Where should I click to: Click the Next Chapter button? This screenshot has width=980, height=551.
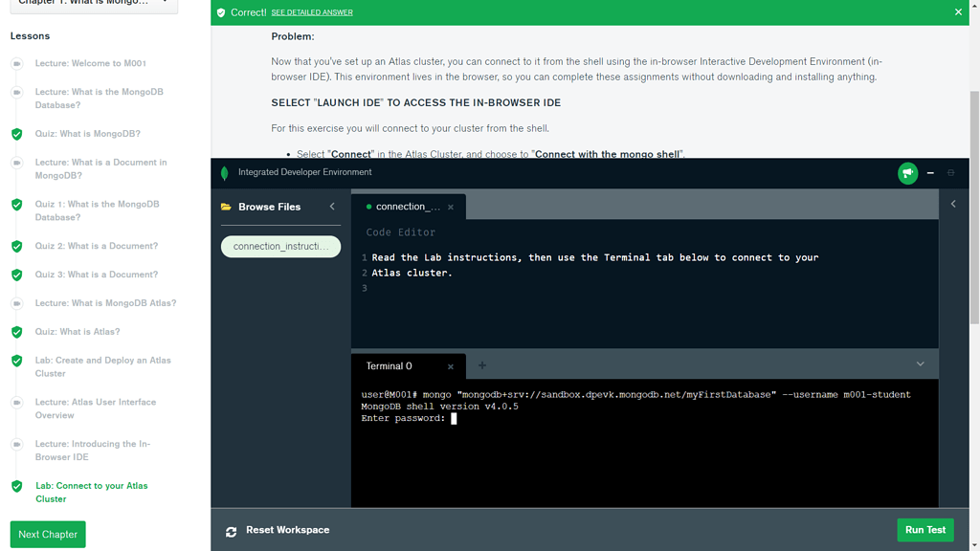click(x=47, y=534)
